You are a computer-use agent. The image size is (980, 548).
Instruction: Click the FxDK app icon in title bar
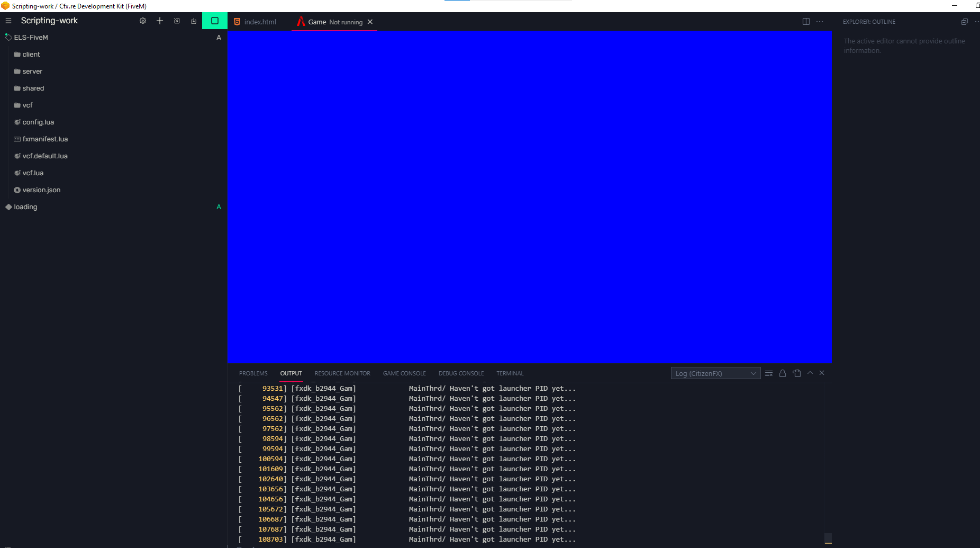(5, 6)
